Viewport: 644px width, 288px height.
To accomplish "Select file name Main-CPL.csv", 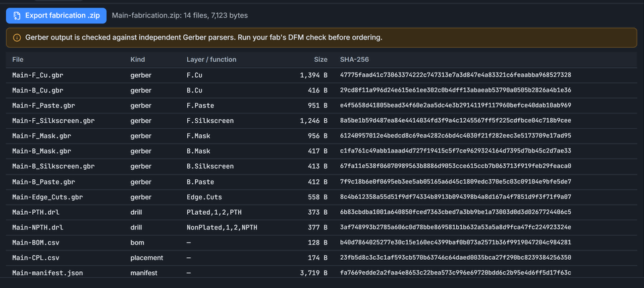I will (36, 258).
